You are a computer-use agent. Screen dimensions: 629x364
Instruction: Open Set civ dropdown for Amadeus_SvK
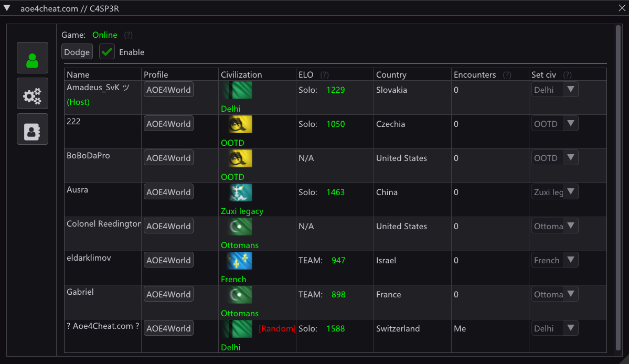point(555,90)
